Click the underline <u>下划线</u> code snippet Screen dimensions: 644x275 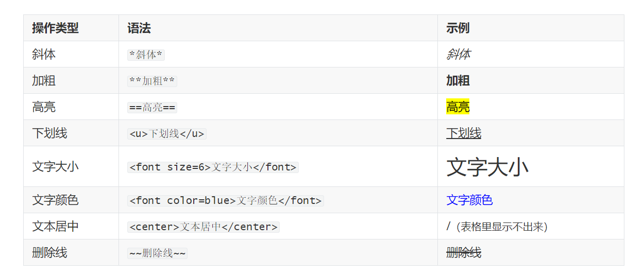tap(167, 134)
